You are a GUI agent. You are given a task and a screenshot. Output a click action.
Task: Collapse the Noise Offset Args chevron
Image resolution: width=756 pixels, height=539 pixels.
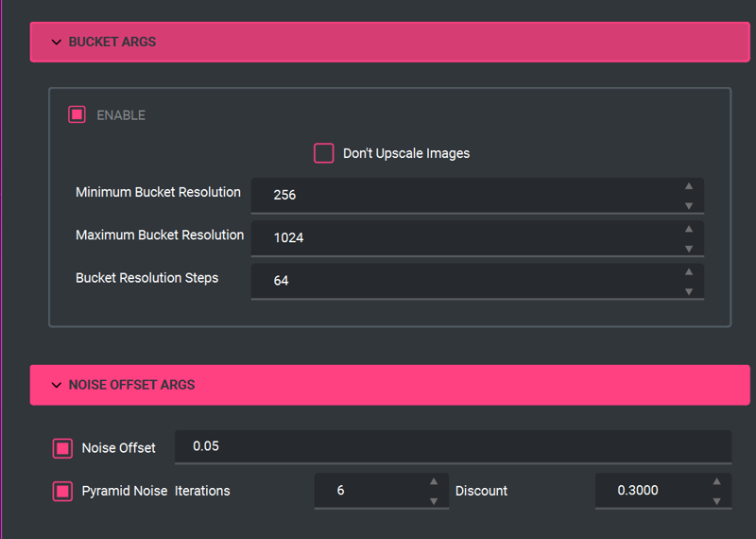(57, 385)
